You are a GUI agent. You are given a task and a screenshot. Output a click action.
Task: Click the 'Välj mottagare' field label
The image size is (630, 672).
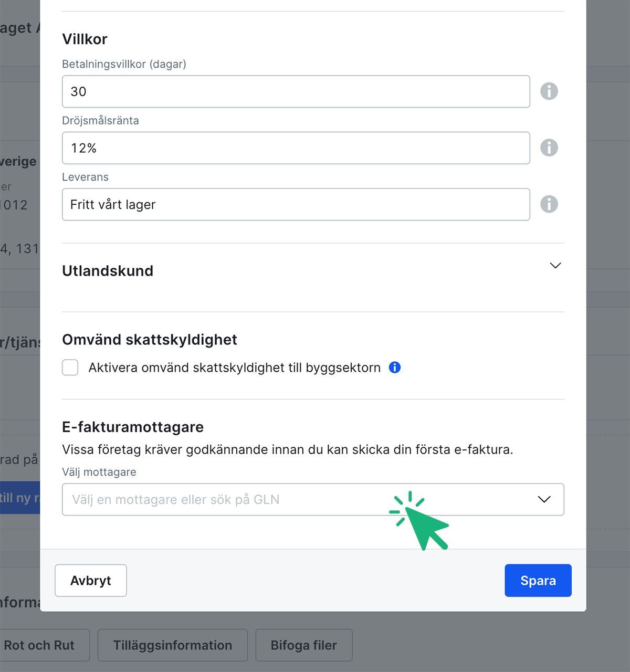[99, 472]
